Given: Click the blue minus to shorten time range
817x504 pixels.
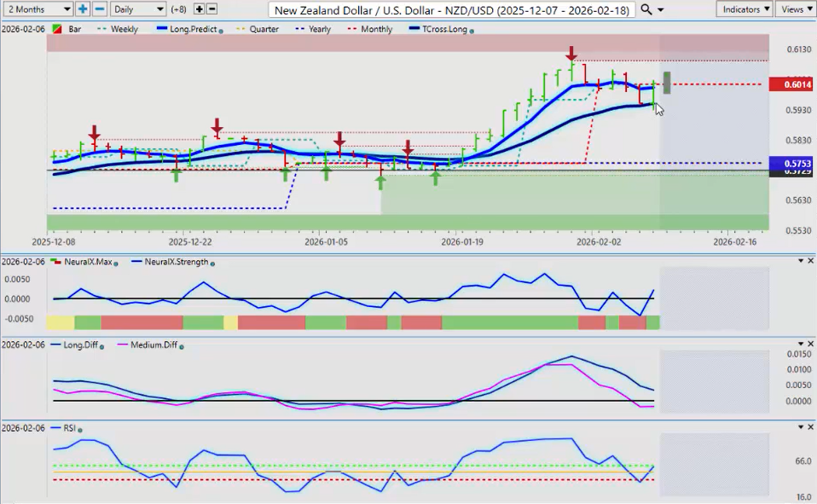Looking at the screenshot, I should click(99, 9).
